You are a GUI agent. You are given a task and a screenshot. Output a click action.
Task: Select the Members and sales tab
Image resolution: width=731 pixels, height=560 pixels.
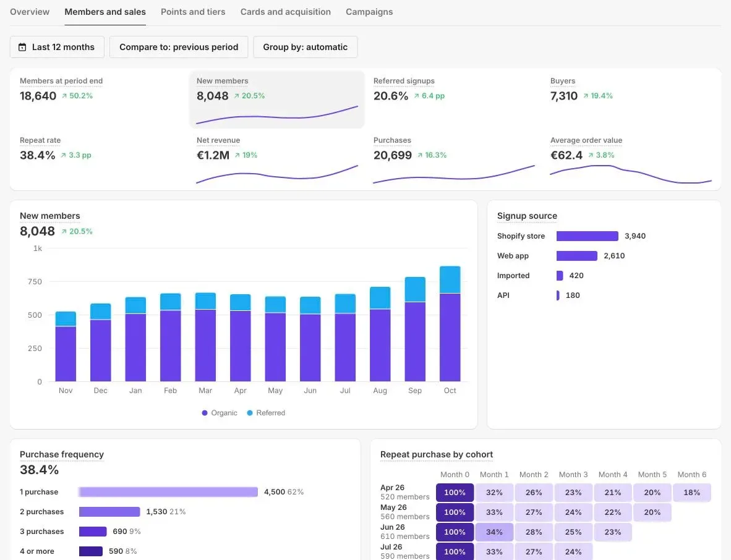[x=105, y=12]
